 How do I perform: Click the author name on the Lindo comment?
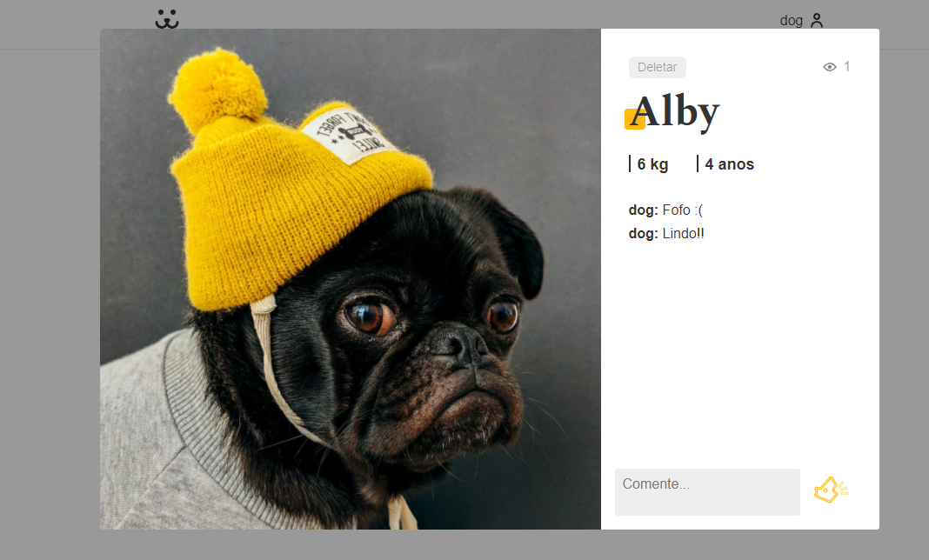643,234
